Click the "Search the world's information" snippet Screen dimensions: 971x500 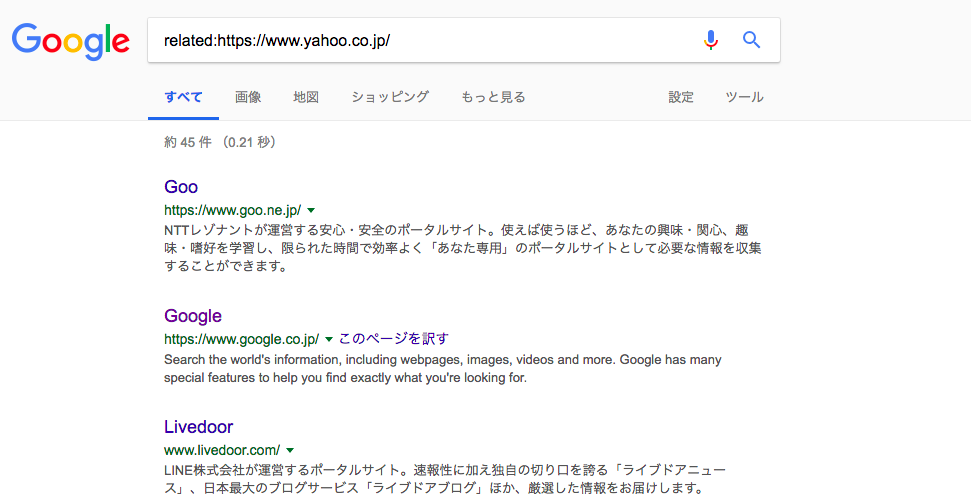tap(443, 369)
